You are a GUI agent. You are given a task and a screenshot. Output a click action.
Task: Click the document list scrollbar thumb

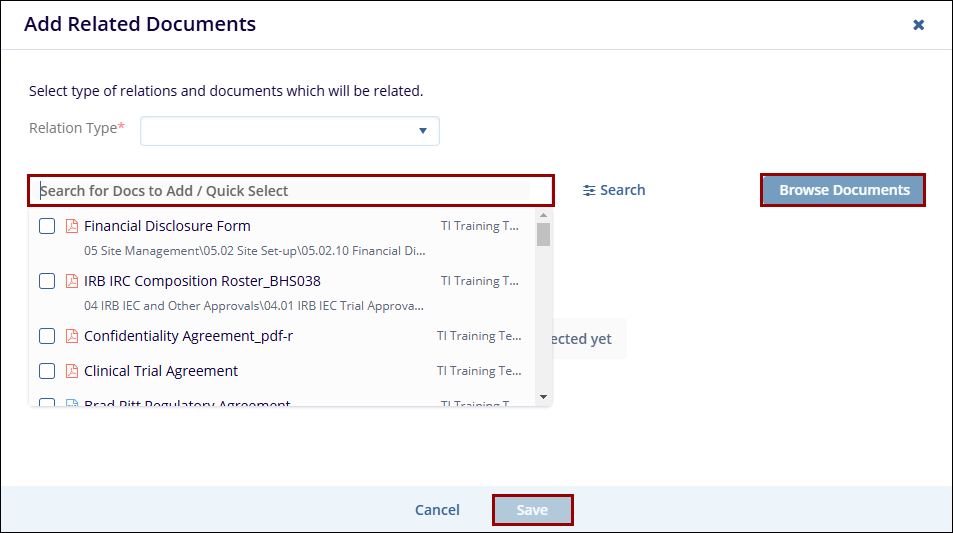click(x=543, y=234)
